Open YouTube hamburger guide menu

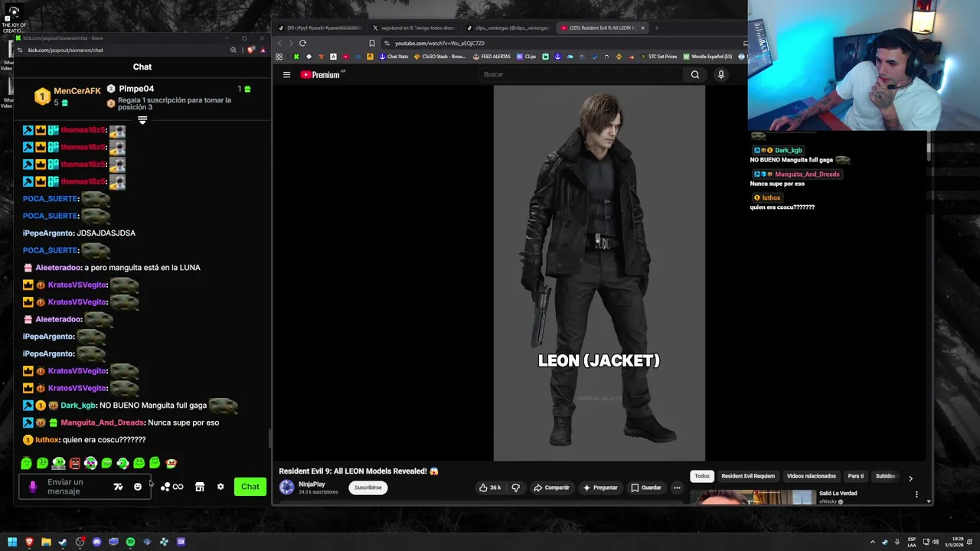[x=286, y=74]
